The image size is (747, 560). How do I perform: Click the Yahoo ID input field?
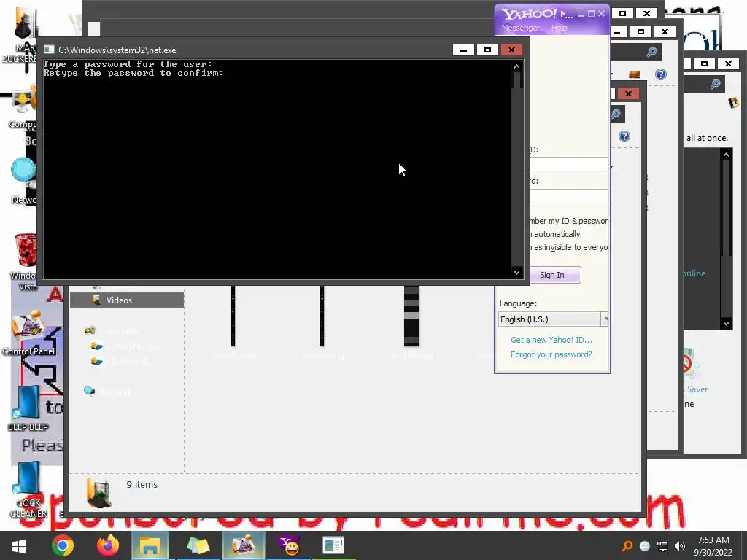pos(569,164)
